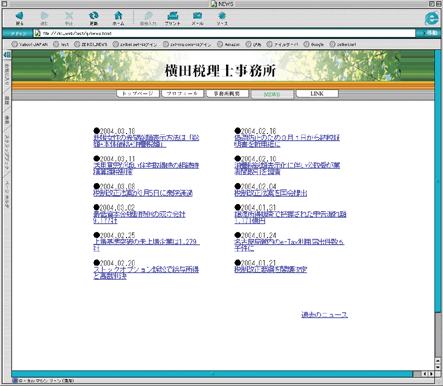Print the page with the printer icon
This screenshot has height=386, width=443.
pyautogui.click(x=172, y=18)
